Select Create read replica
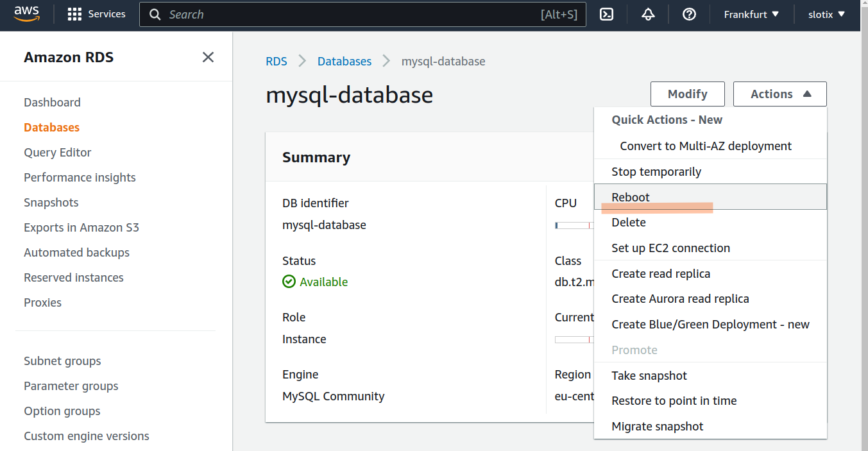The image size is (868, 451). (710, 273)
